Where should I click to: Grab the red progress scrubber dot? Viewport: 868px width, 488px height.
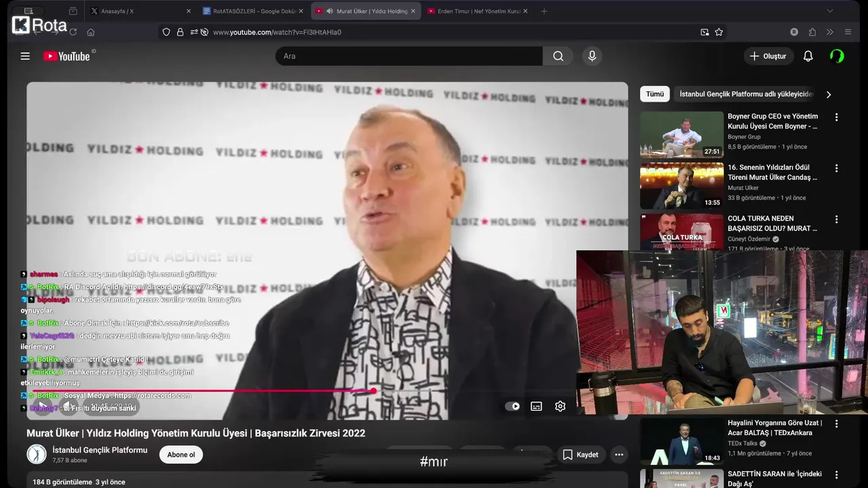pos(374,391)
